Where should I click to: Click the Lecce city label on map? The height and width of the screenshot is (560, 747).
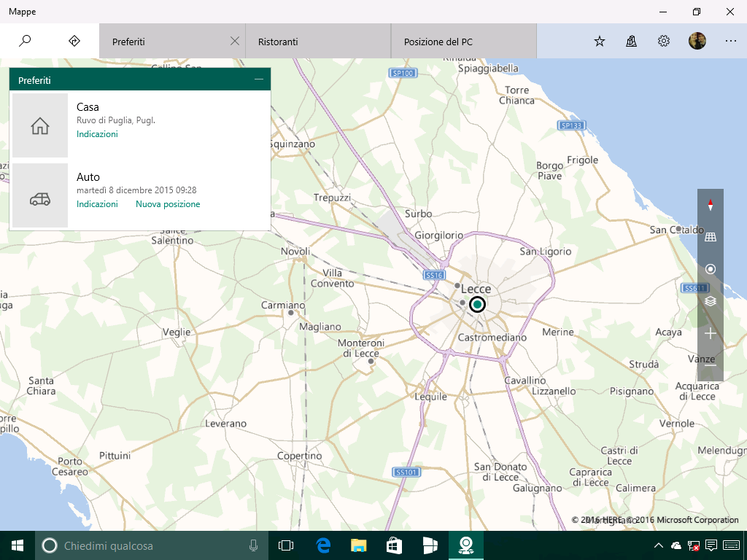(x=476, y=289)
